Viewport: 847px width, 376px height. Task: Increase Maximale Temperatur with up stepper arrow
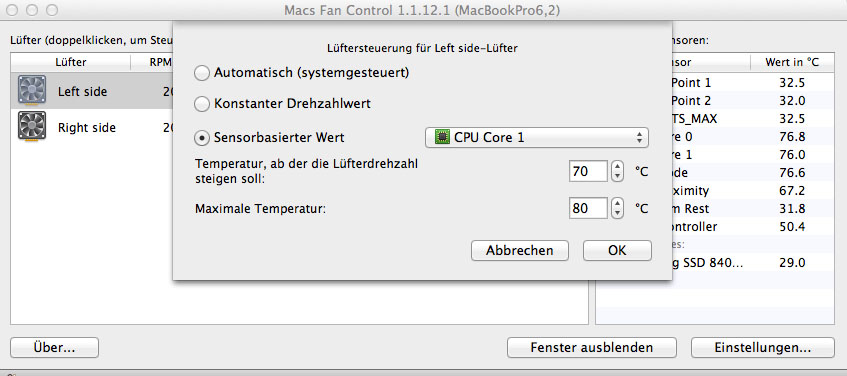[x=617, y=203]
